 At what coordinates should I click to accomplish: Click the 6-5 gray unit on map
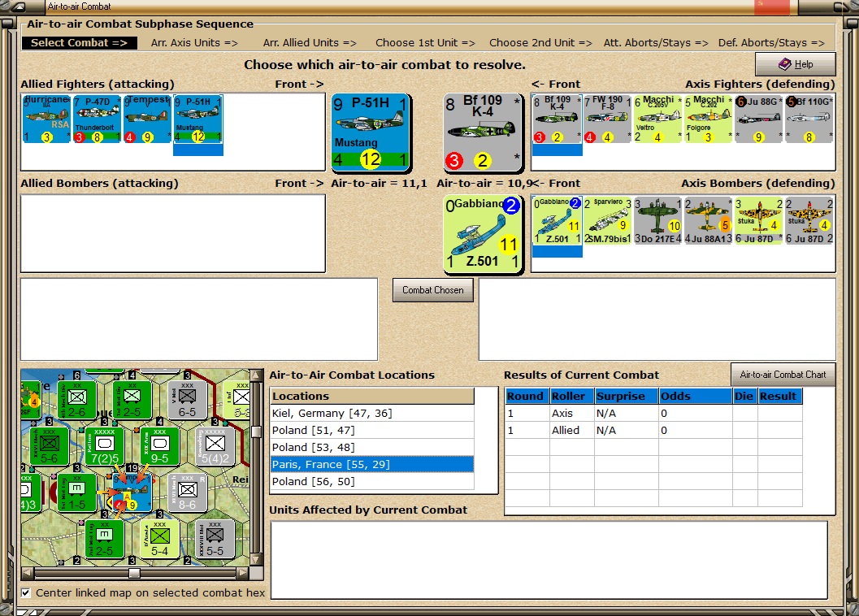tap(188, 400)
